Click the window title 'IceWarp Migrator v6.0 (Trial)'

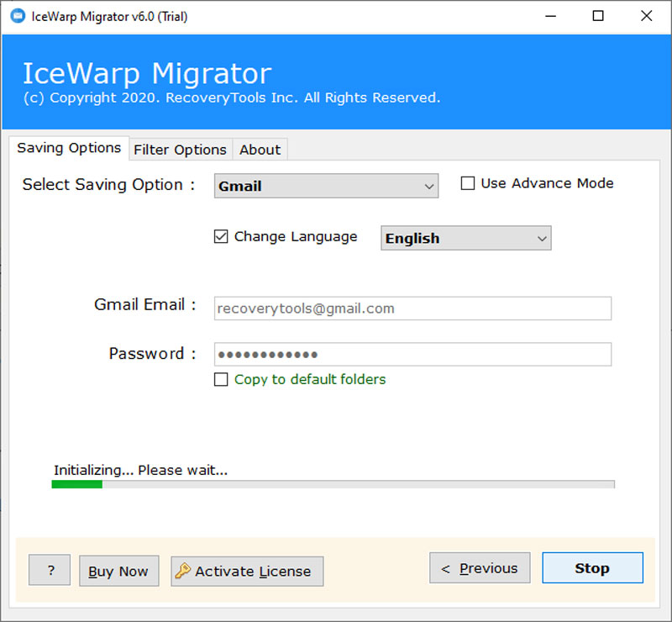110,17
